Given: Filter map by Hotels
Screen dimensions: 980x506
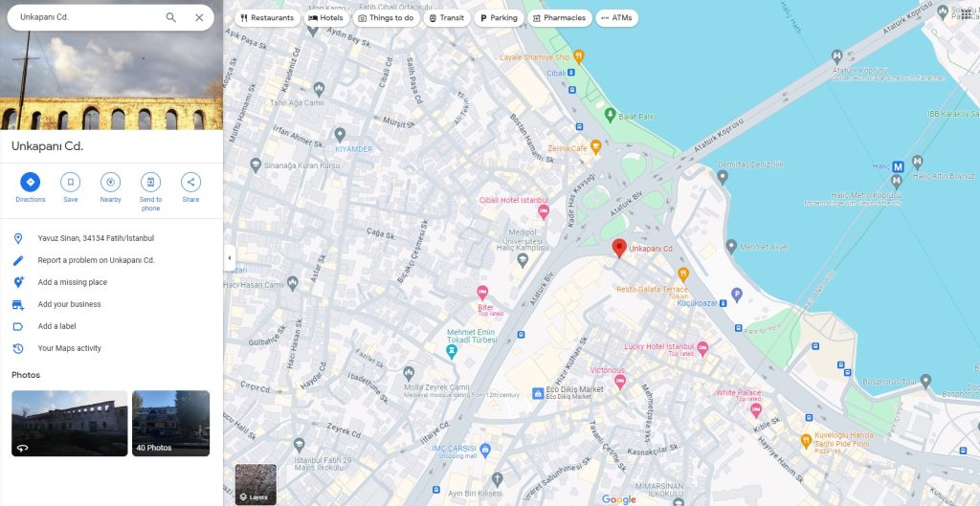Looking at the screenshot, I should click(325, 18).
